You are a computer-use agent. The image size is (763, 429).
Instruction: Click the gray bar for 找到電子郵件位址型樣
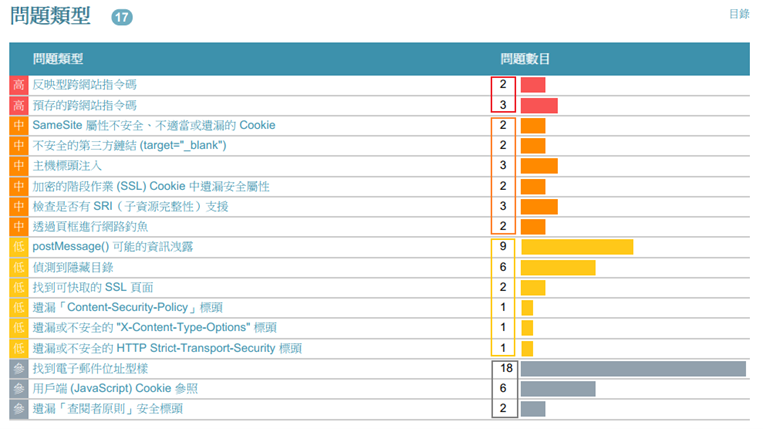click(x=633, y=368)
